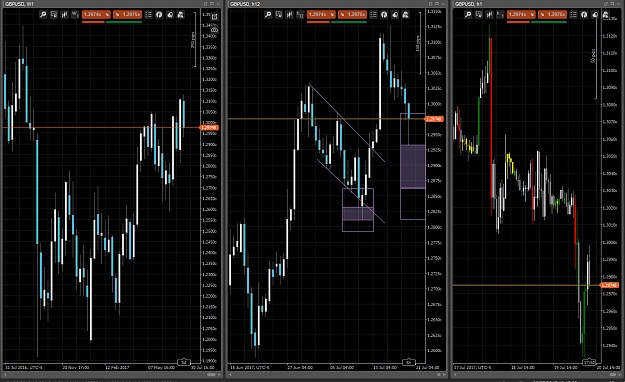Click Sell 1.2974 button in h1 chart

pyautogui.click(x=521, y=15)
